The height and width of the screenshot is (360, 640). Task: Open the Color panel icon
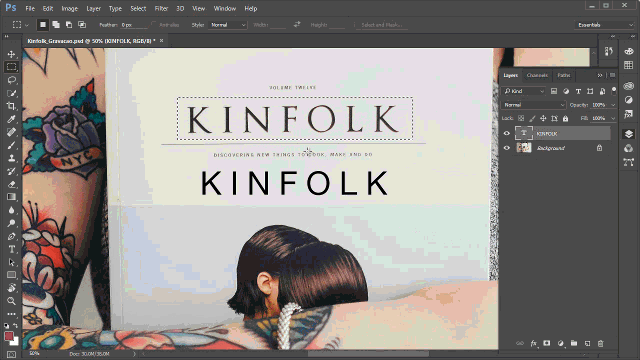[629, 51]
